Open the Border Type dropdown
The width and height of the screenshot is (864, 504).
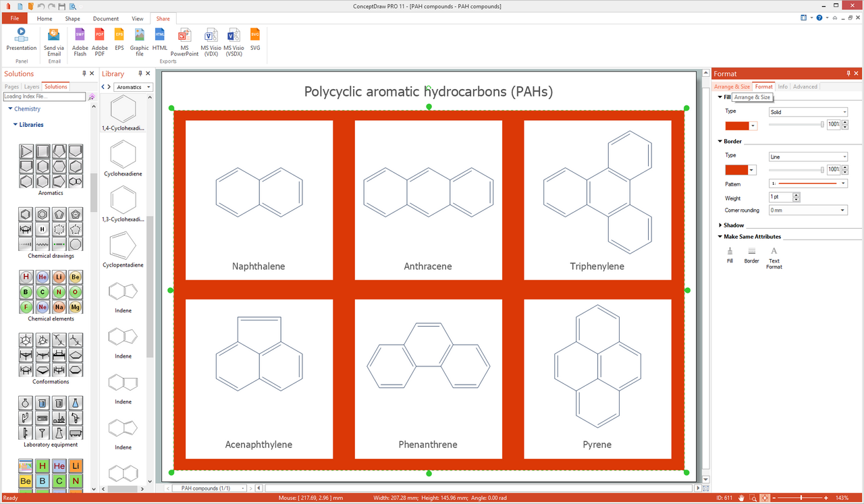pos(808,156)
